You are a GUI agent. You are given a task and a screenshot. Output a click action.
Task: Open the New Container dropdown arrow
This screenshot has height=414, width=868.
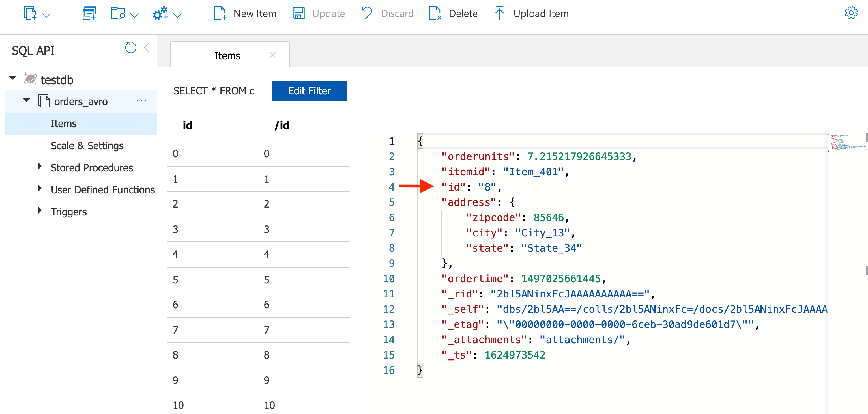tap(46, 15)
